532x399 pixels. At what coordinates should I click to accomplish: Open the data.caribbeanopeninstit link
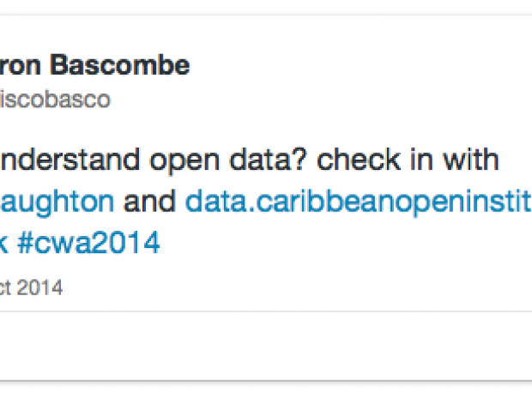(x=358, y=202)
